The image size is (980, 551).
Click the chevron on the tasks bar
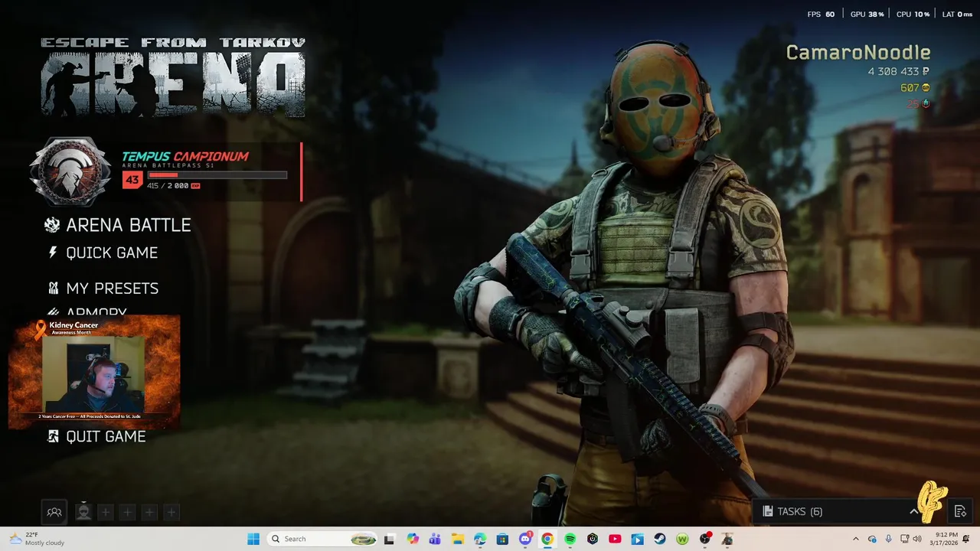(914, 511)
